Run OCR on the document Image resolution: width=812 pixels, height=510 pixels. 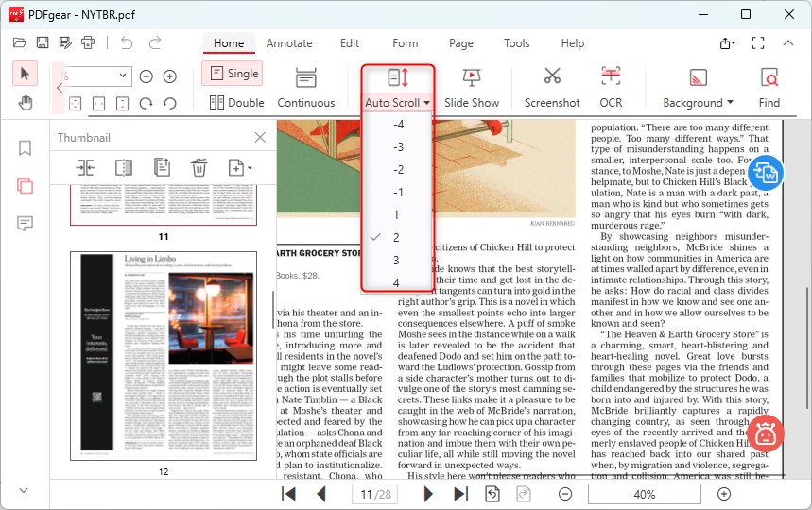pyautogui.click(x=611, y=88)
